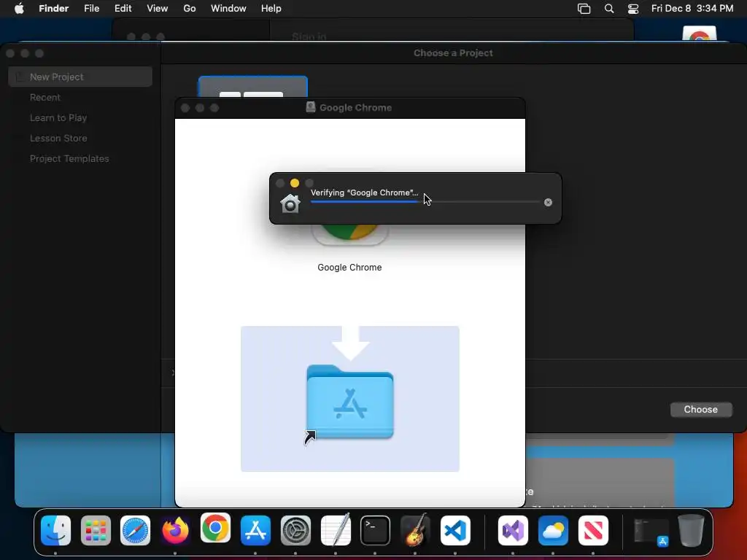The image size is (747, 560).
Task: Launch Safari from the Dock
Action: click(135, 530)
